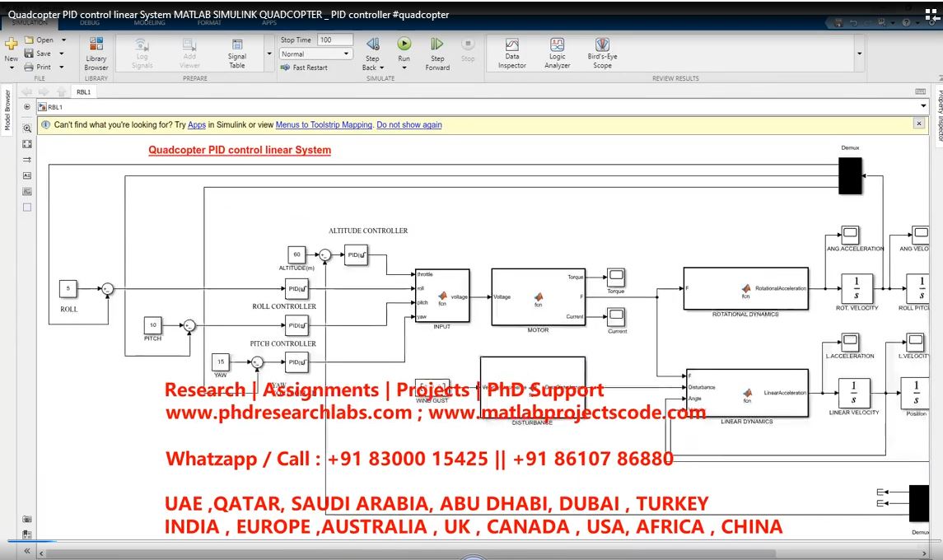Viewport: 943px width, 560px height.
Task: Click the undo arrow in quick access bar
Action: [853, 23]
